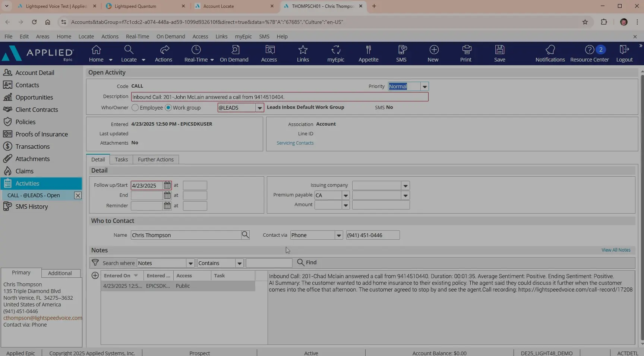
Task: Select the Work group radio button
Action: point(168,107)
